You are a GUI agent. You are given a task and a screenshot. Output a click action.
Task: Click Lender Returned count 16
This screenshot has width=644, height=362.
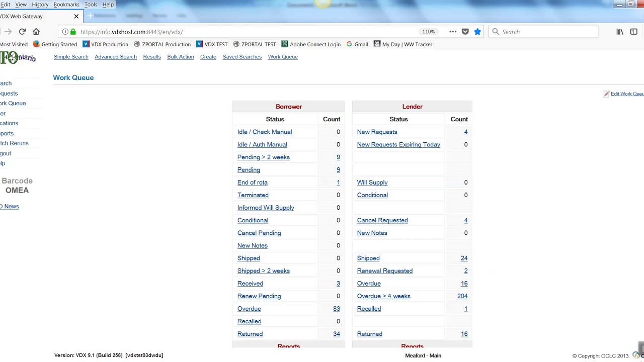click(464, 334)
